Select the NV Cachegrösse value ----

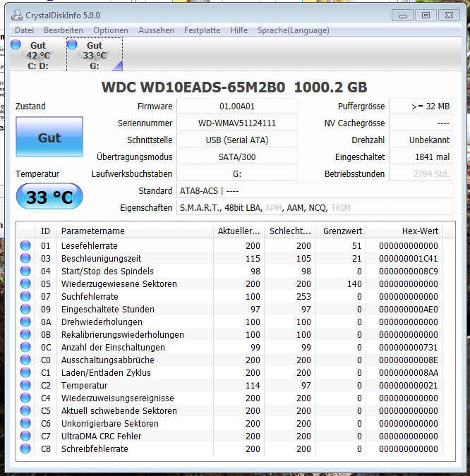tap(421, 123)
